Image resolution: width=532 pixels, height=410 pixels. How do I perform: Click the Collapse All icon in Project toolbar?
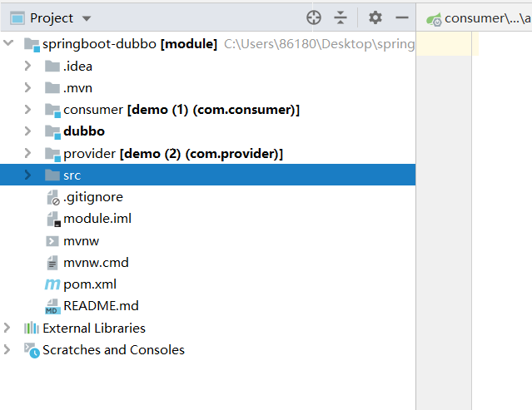pos(340,17)
